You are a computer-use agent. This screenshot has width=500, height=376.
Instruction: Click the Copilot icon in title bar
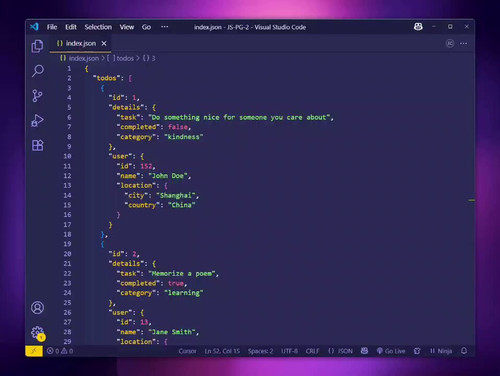[x=418, y=27]
